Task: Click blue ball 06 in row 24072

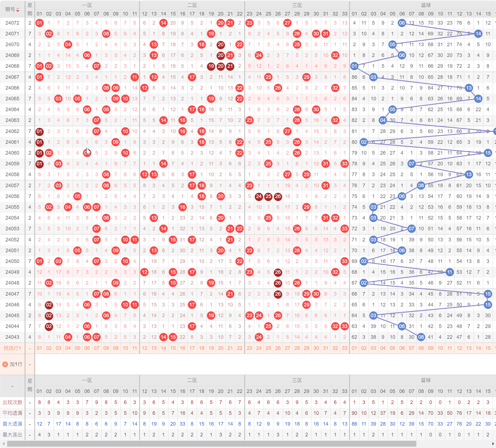Action: [402, 23]
